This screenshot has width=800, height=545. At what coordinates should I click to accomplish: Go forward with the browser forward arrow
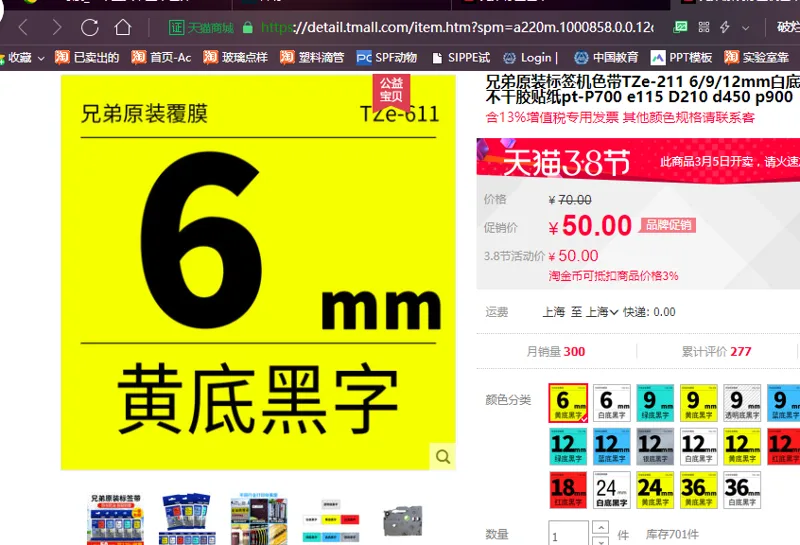(57, 27)
